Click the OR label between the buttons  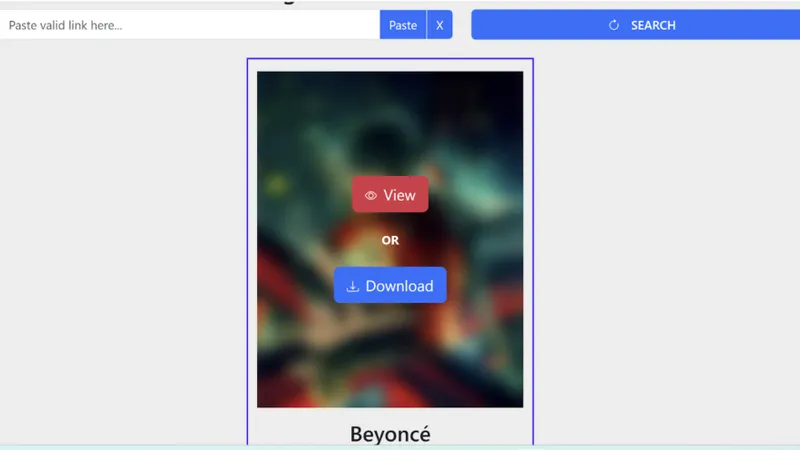coord(390,240)
